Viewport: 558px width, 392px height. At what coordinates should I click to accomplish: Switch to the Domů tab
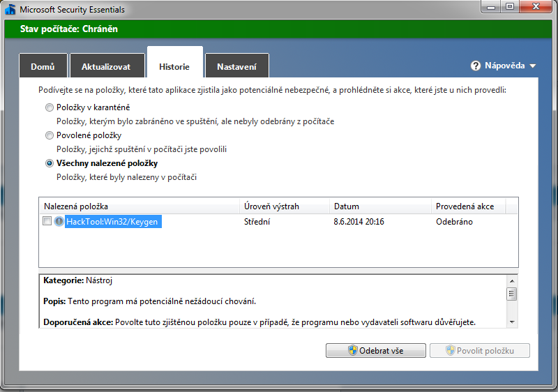coord(43,67)
